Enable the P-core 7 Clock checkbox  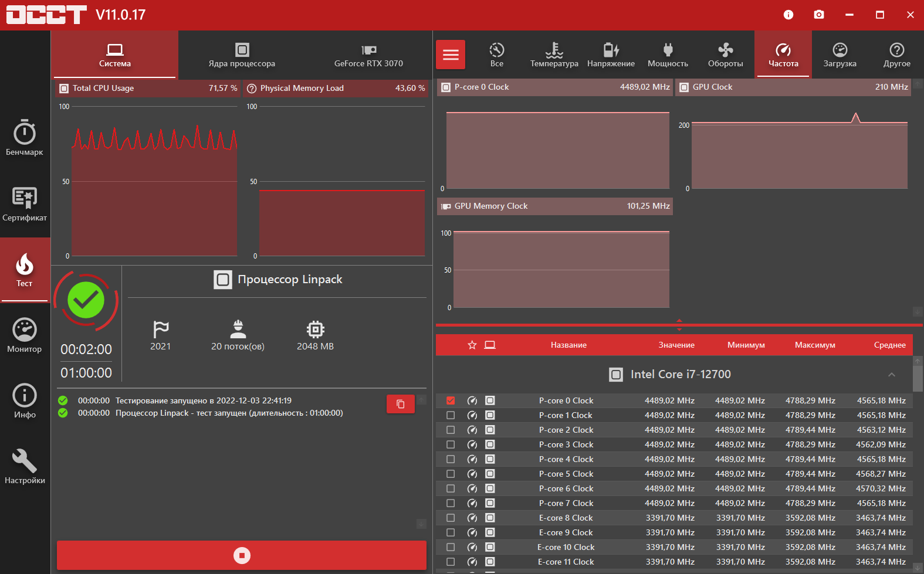point(451,503)
